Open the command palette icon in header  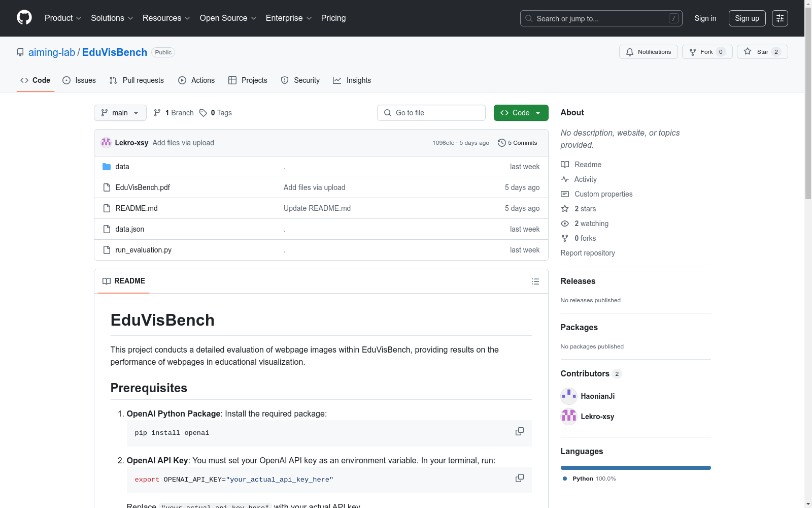pyautogui.click(x=780, y=18)
